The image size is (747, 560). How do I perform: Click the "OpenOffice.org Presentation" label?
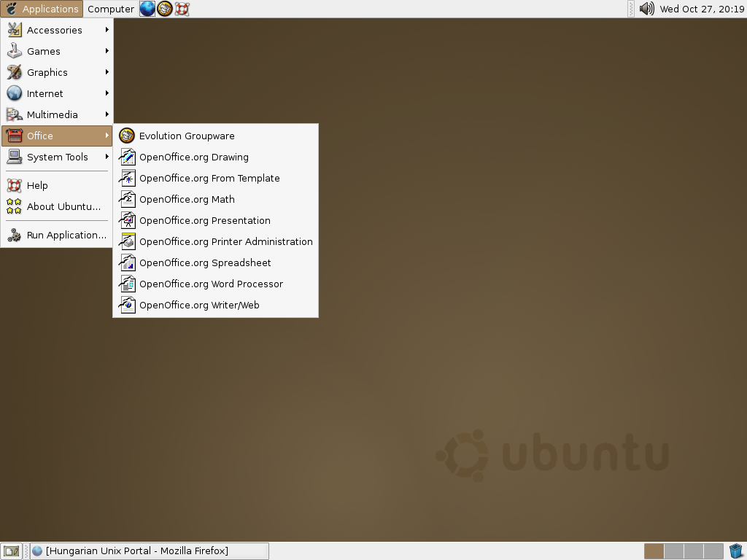point(205,220)
